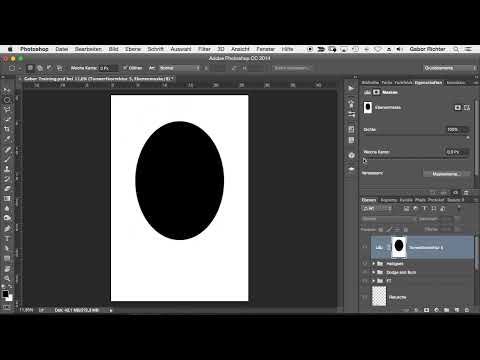The height and width of the screenshot is (360, 480).
Task: Open macOS Spotlight search
Action: 456,49
